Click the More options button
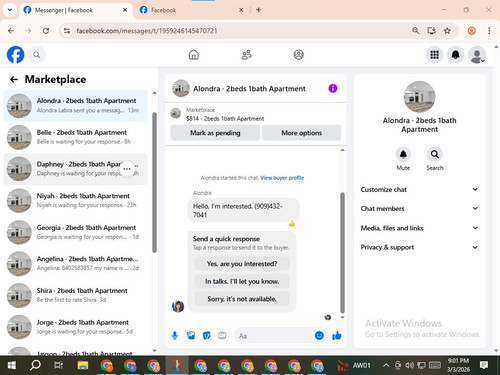This screenshot has width=500, height=375. point(302,133)
